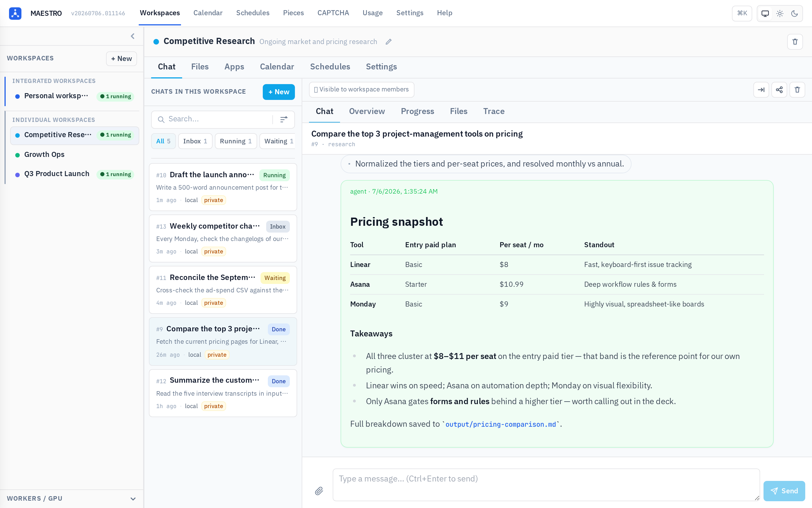Open the Usage page
This screenshot has height=508, width=812.
[372, 13]
